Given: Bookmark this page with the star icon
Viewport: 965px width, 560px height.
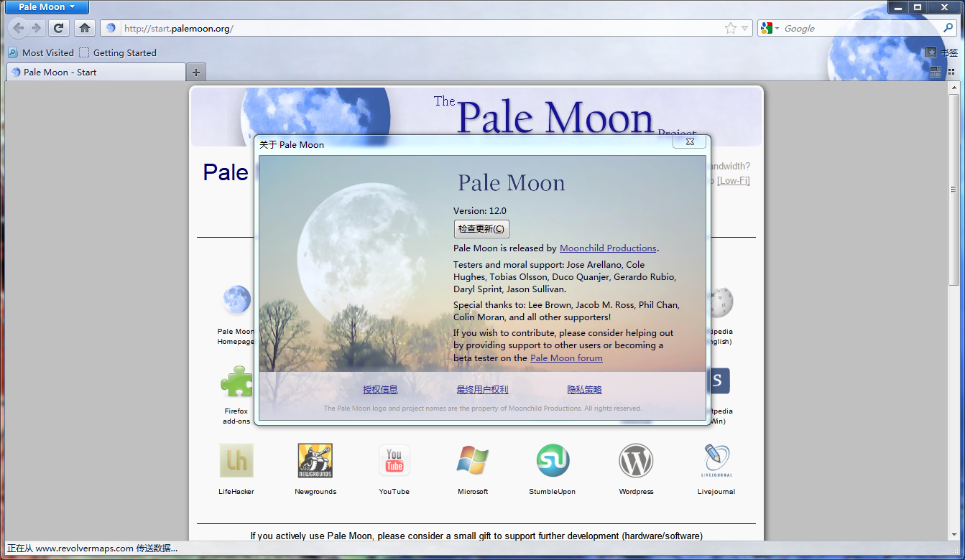Looking at the screenshot, I should pyautogui.click(x=731, y=28).
